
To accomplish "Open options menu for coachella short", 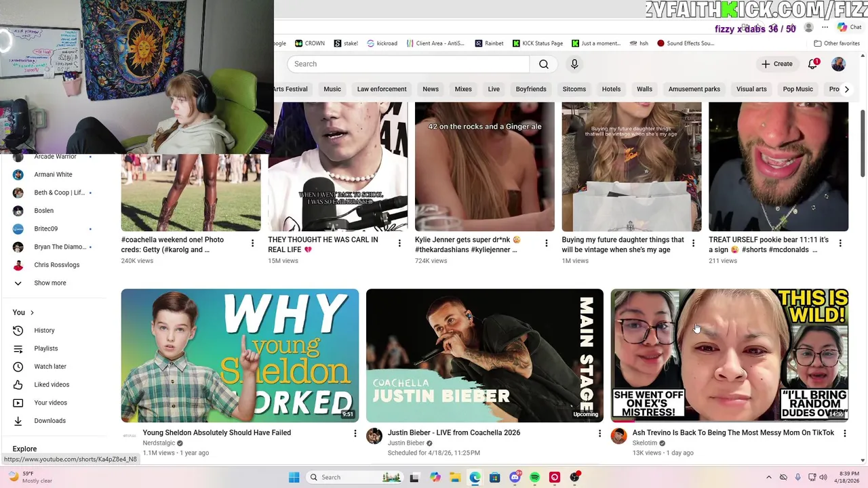I will tap(253, 243).
